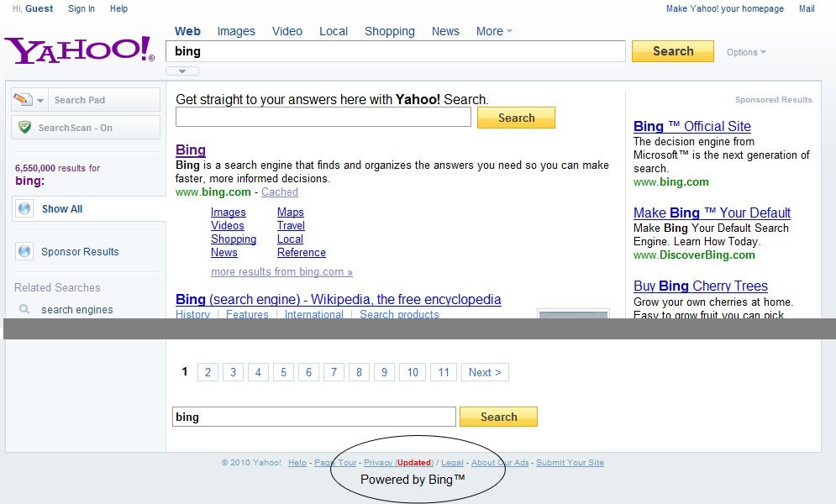Click the Travel sitelink under Bing
Screen dimensions: 836x504
pos(291,225)
